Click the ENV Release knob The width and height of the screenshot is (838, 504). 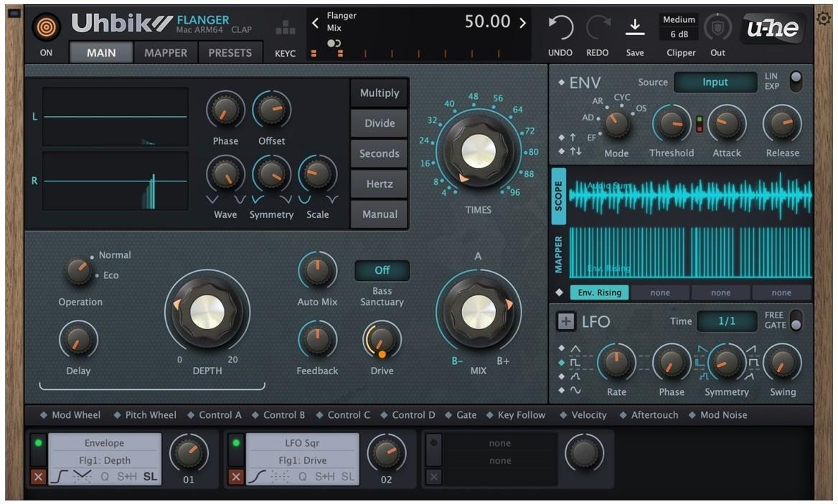[783, 124]
